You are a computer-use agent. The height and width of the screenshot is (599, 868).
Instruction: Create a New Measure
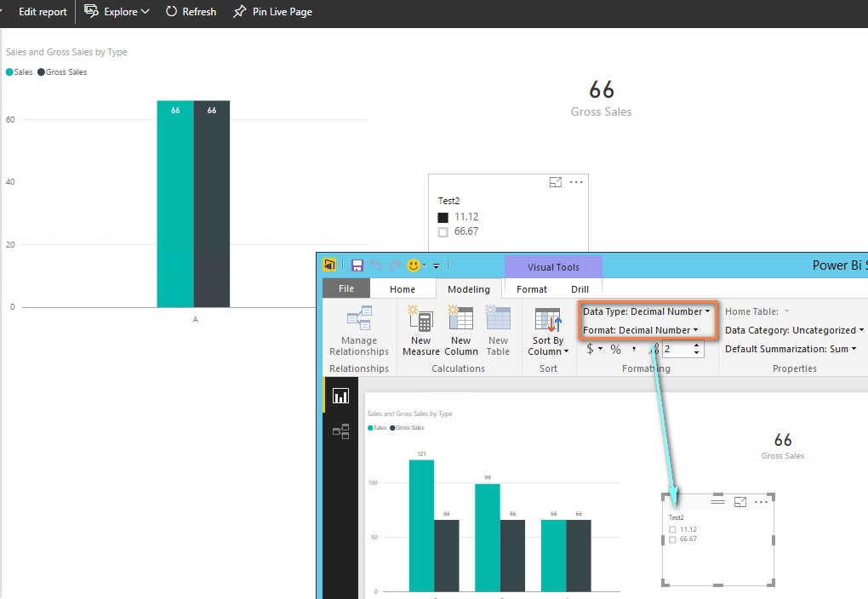pos(420,331)
